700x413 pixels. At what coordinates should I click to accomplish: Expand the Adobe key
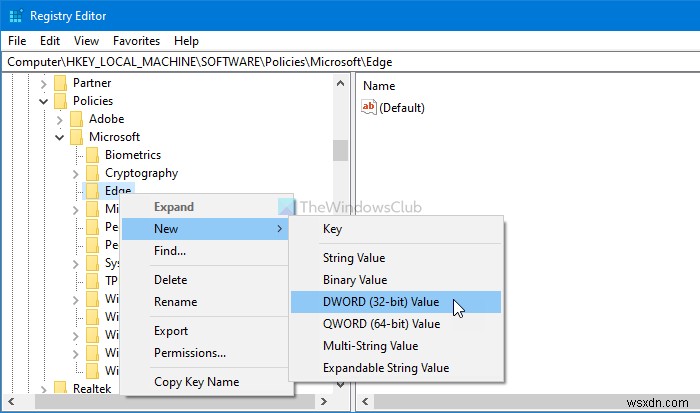point(59,120)
